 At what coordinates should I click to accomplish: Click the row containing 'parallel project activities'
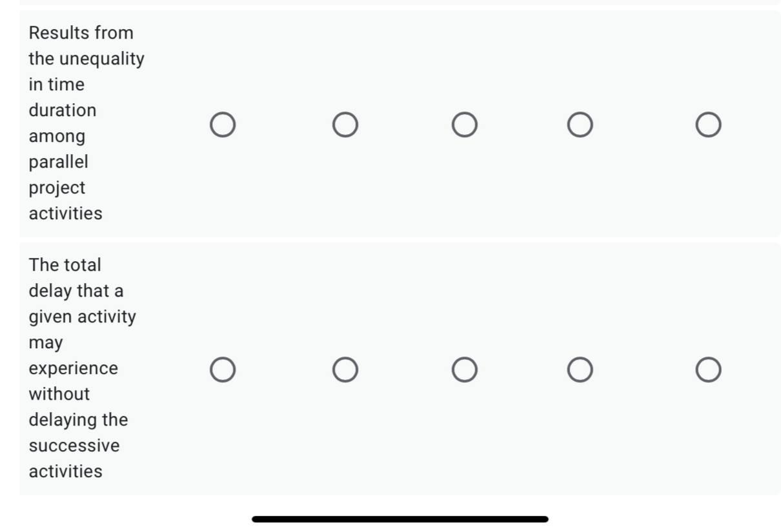point(387,124)
